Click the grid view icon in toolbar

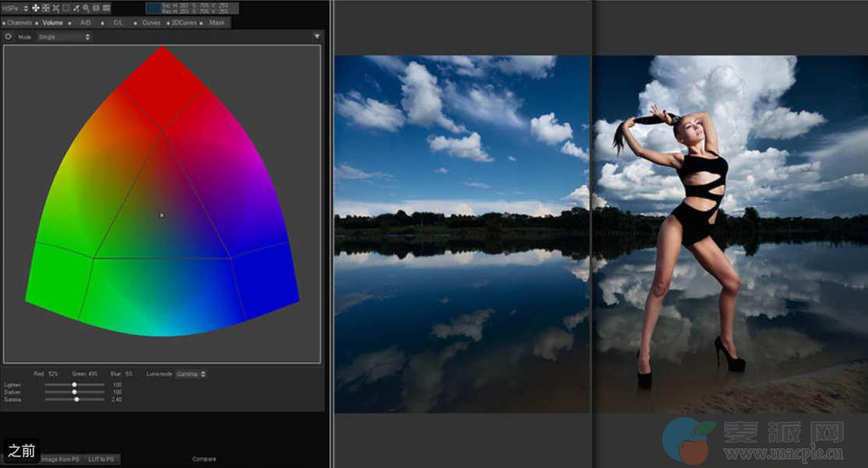[106, 8]
